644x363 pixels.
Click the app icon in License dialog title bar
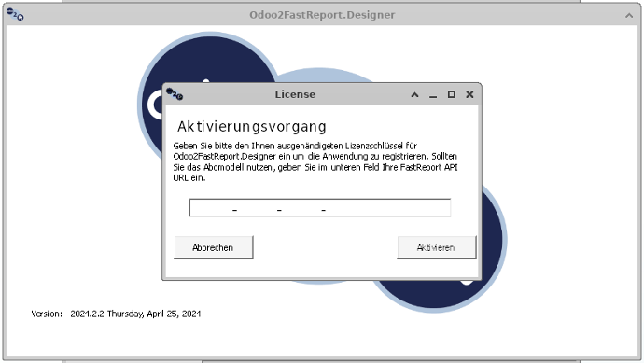pos(175,94)
